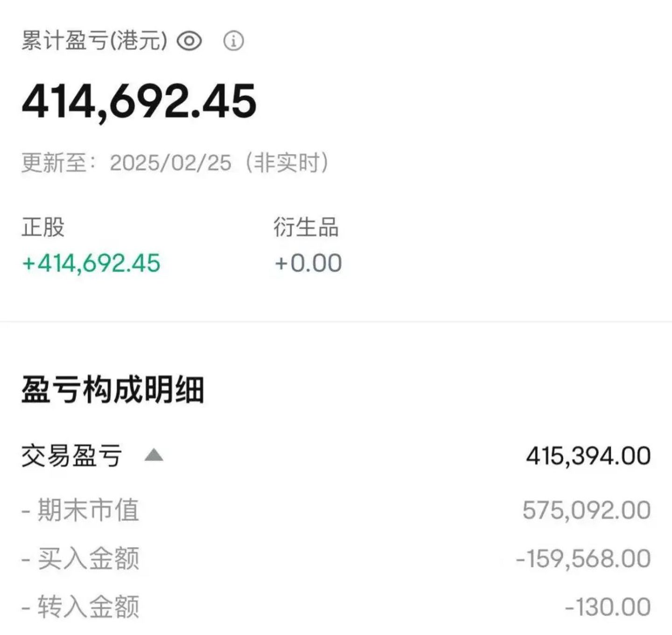Click the 交易盈亏 row label
Screen dimensions: 672x635
[72, 456]
